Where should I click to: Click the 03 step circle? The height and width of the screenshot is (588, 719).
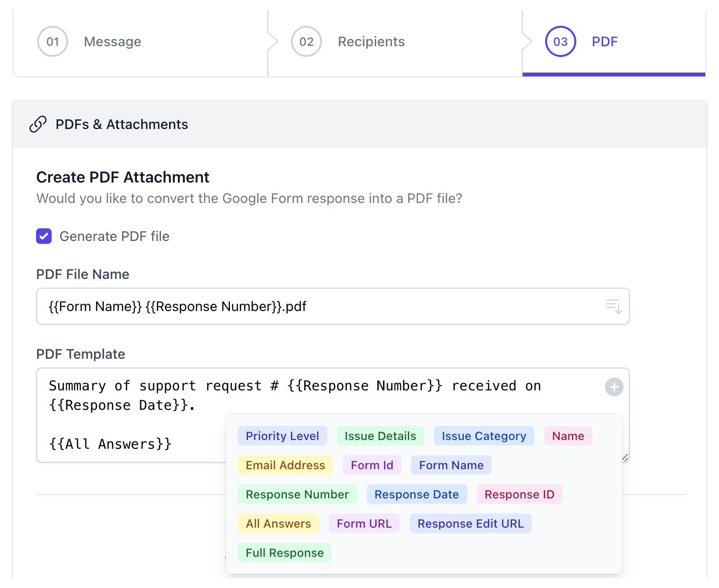[x=560, y=41]
